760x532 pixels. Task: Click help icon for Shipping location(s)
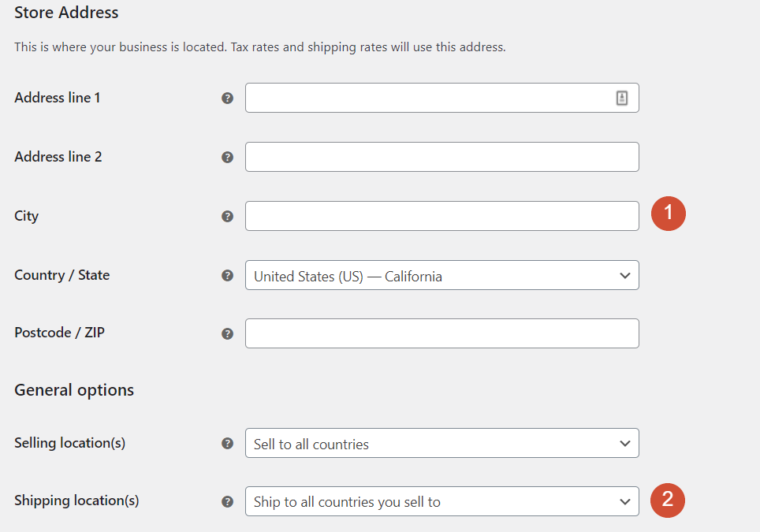click(x=227, y=501)
